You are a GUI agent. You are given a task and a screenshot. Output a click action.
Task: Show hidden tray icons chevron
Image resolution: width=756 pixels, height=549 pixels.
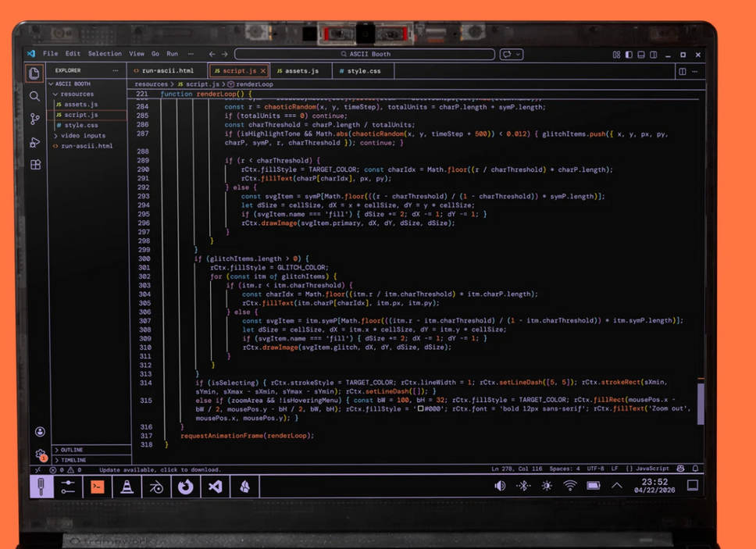(617, 486)
